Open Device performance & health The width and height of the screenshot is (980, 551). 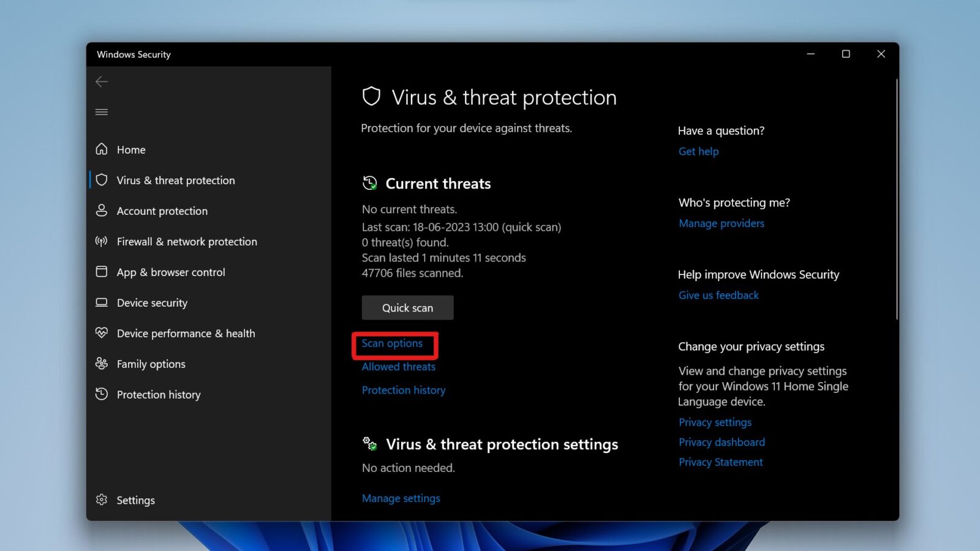(186, 333)
